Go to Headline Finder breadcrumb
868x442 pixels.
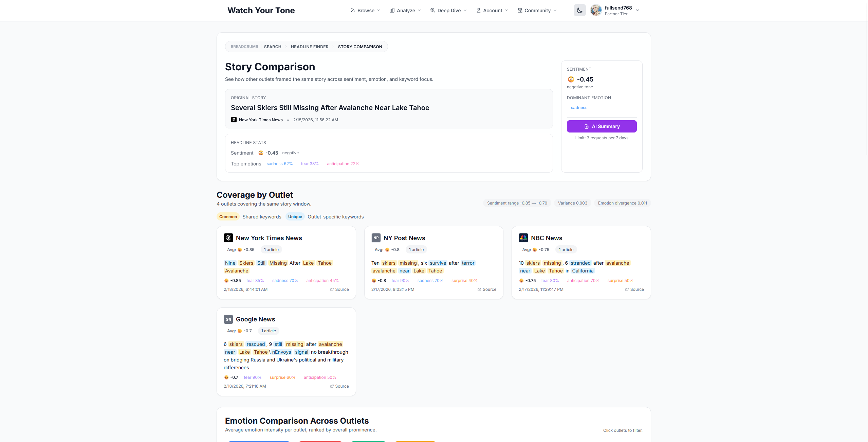point(309,47)
